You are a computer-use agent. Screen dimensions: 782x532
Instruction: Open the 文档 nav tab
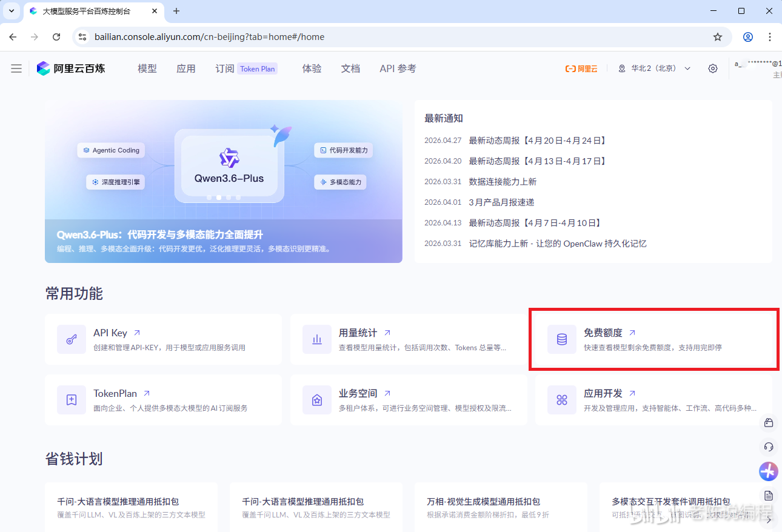pyautogui.click(x=351, y=68)
